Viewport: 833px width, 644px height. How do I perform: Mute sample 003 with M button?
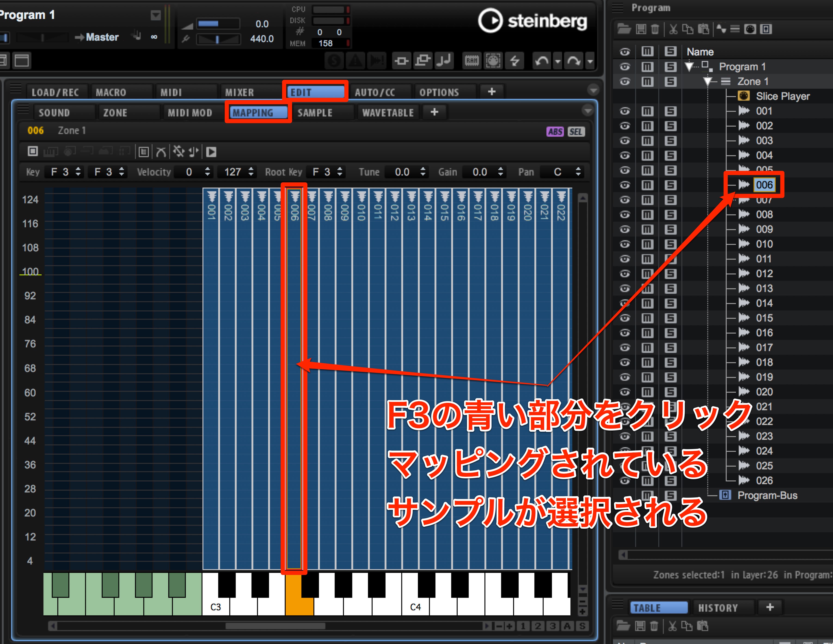tap(647, 141)
